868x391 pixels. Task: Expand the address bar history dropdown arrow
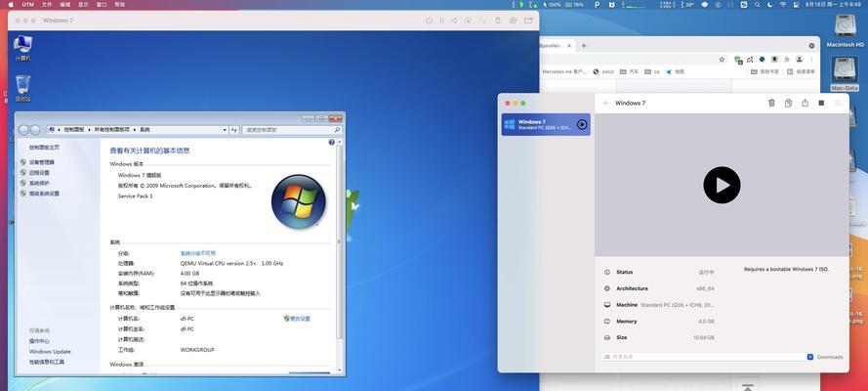click(225, 130)
